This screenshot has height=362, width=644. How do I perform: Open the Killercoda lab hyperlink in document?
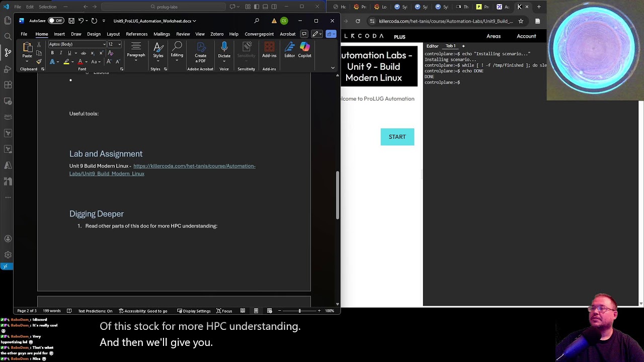click(163, 169)
